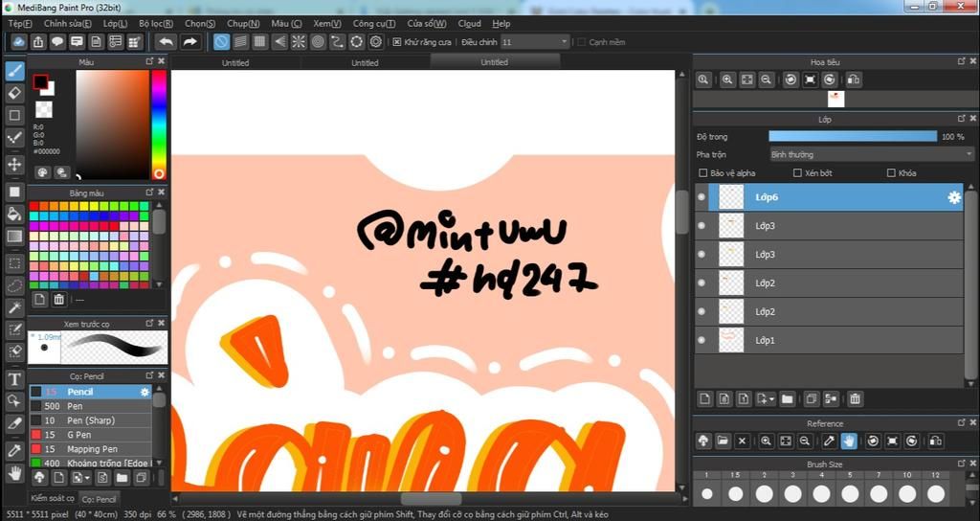Float the Bảng màu palette panel
The image size is (980, 521).
click(149, 193)
